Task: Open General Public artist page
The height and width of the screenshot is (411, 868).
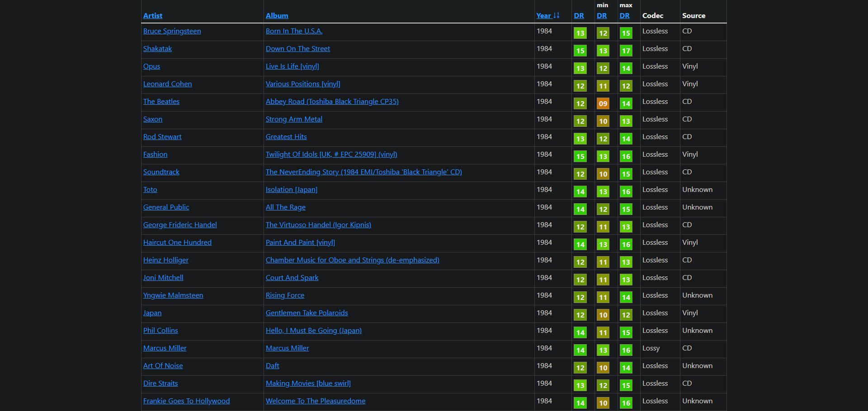Action: pyautogui.click(x=166, y=207)
